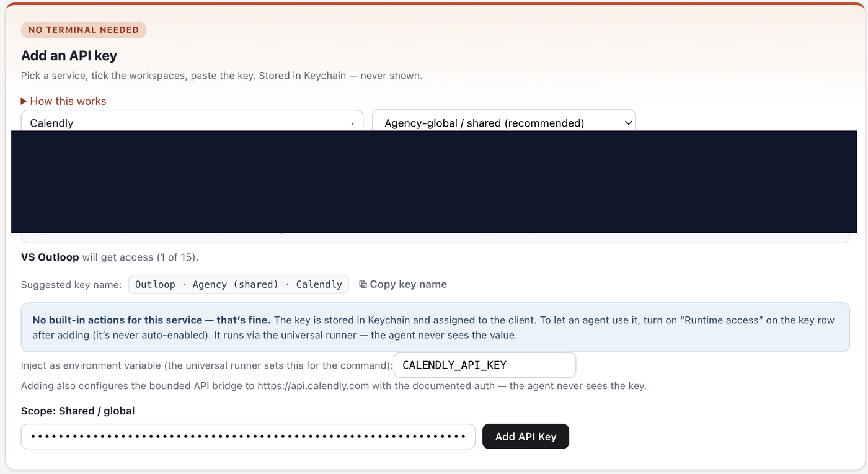Expand the How this works disclosure
The image size is (868, 474).
[63, 101]
